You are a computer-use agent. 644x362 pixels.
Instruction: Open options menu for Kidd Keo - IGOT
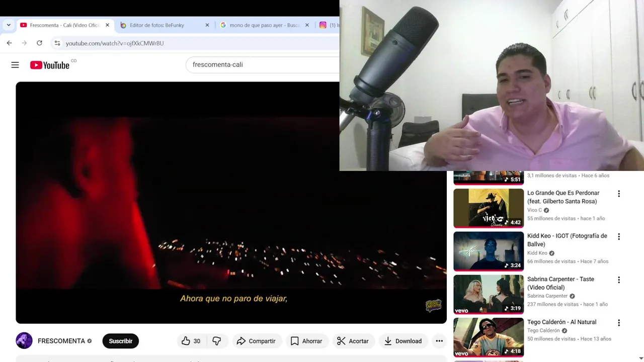coord(619,236)
